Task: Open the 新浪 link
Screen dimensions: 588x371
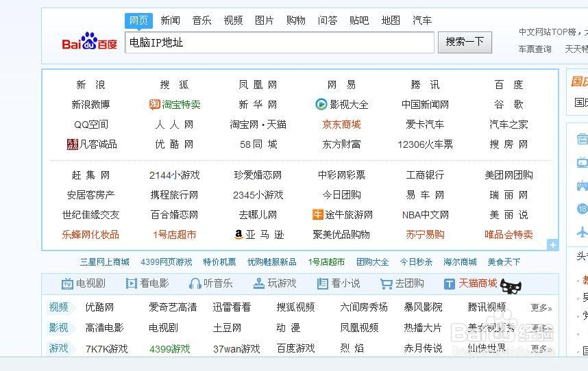Action: coord(90,85)
